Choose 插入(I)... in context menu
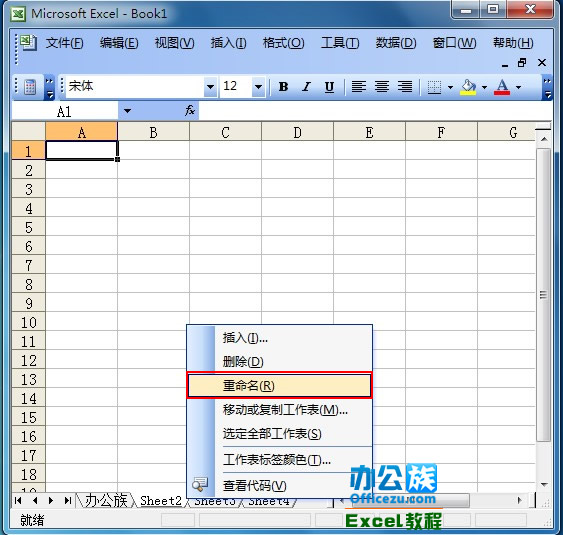 [279, 338]
